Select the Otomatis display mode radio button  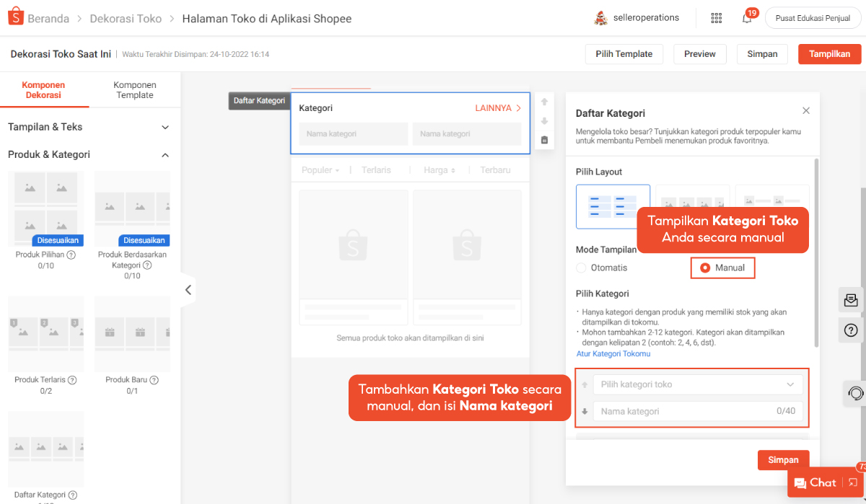(x=582, y=268)
